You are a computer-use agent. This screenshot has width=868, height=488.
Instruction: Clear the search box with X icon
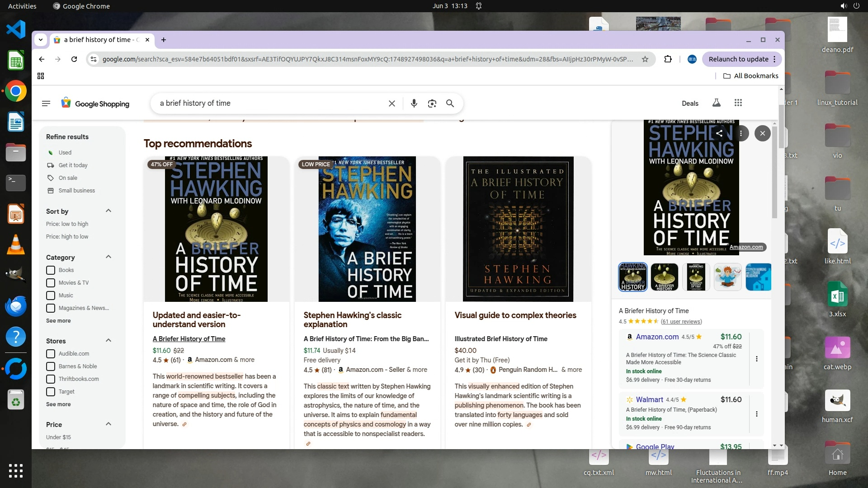click(392, 103)
